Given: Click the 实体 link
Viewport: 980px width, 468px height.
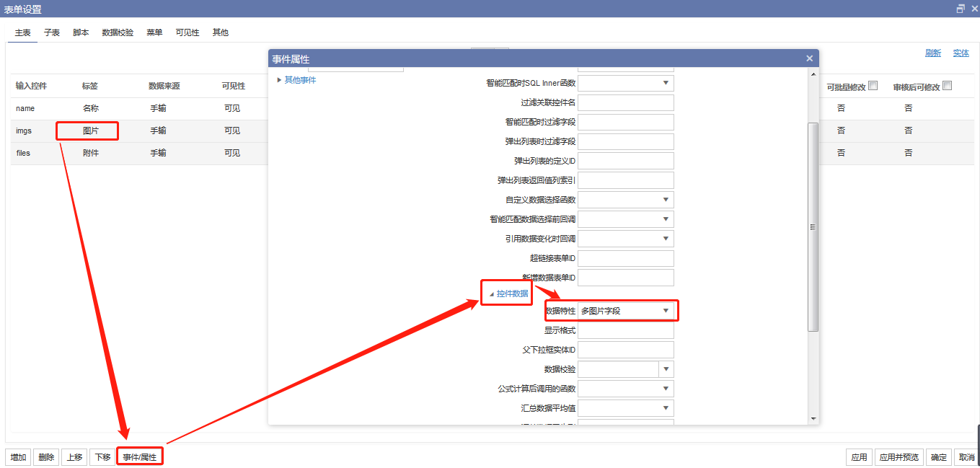Looking at the screenshot, I should coord(962,53).
